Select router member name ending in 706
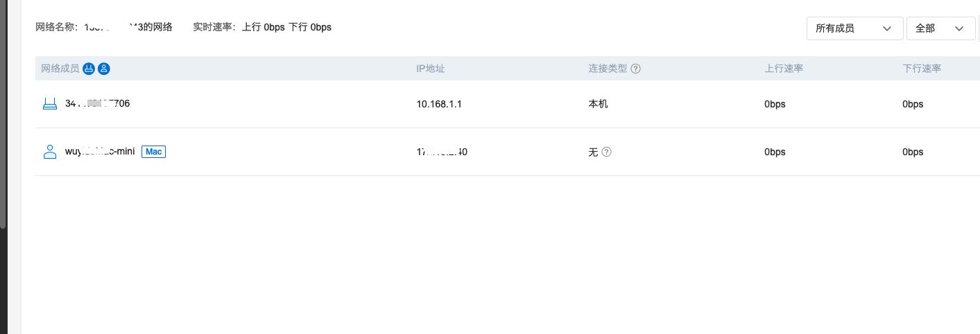The width and height of the screenshot is (980, 334). 97,104
